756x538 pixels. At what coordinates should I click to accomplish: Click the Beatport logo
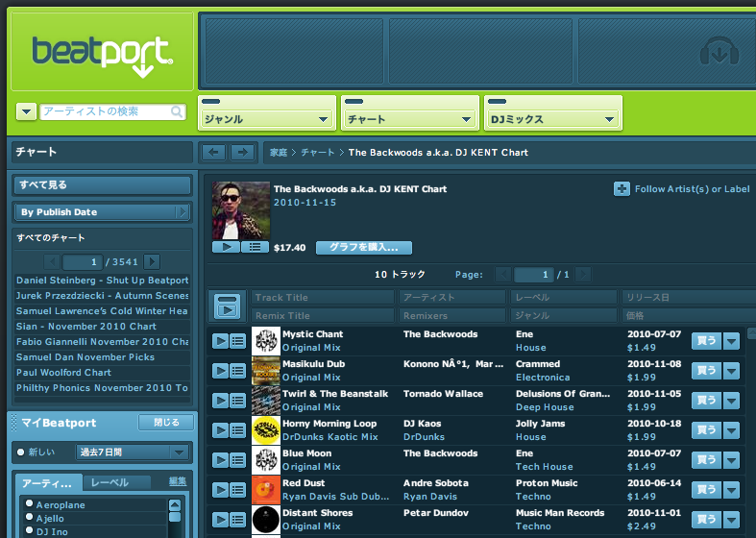[x=102, y=56]
